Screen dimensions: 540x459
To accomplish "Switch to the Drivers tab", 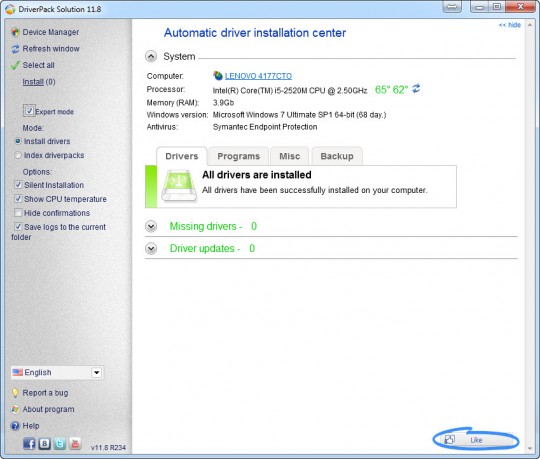I will click(181, 156).
